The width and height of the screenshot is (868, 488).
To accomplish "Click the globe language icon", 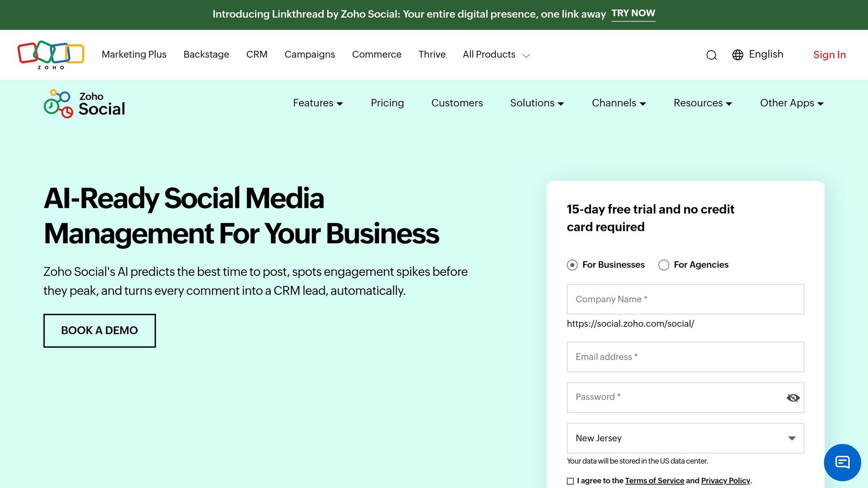I will click(x=737, y=55).
